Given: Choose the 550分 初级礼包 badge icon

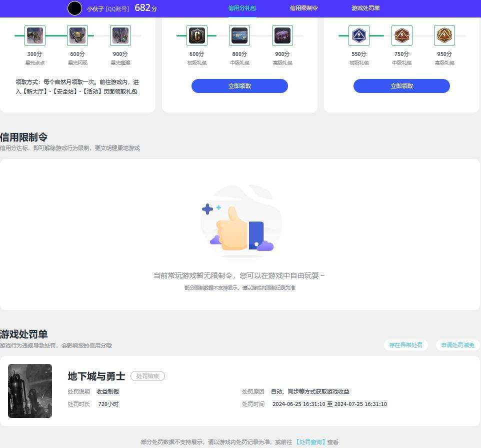Looking at the screenshot, I should (x=359, y=35).
